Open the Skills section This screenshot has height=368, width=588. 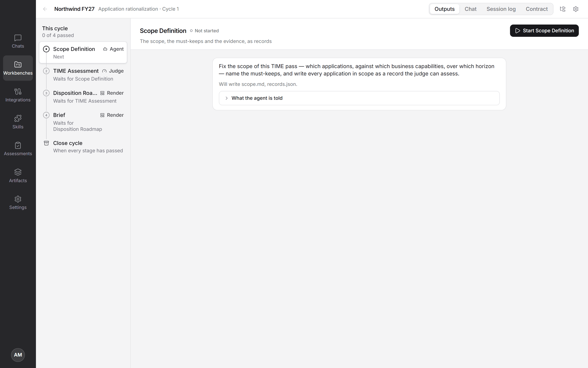coord(18,122)
